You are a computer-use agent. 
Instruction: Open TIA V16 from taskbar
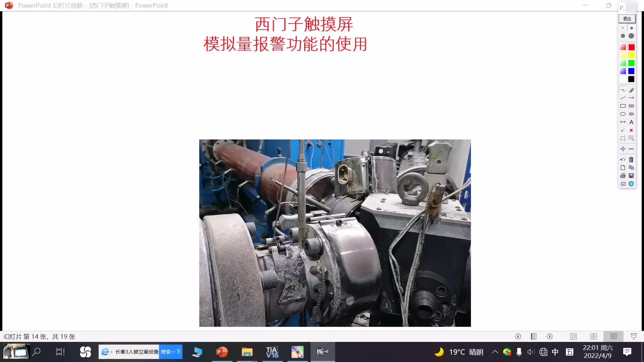[272, 352]
